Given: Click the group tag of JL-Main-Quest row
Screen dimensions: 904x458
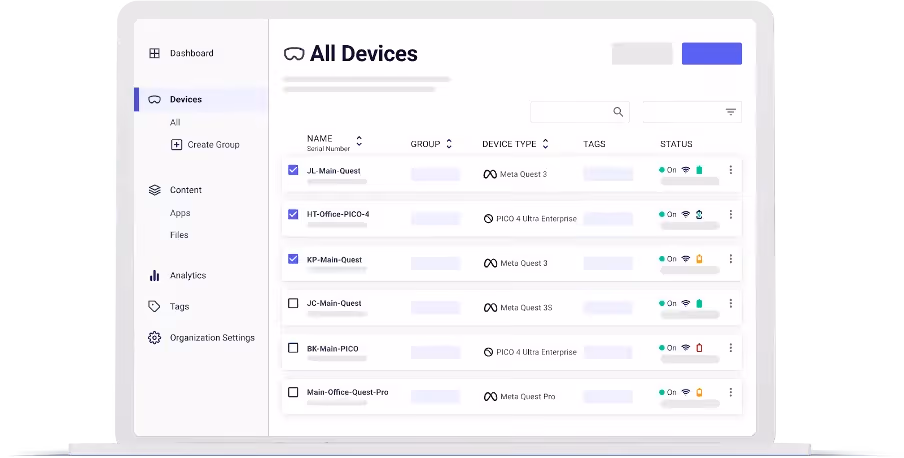Looking at the screenshot, I should (435, 174).
